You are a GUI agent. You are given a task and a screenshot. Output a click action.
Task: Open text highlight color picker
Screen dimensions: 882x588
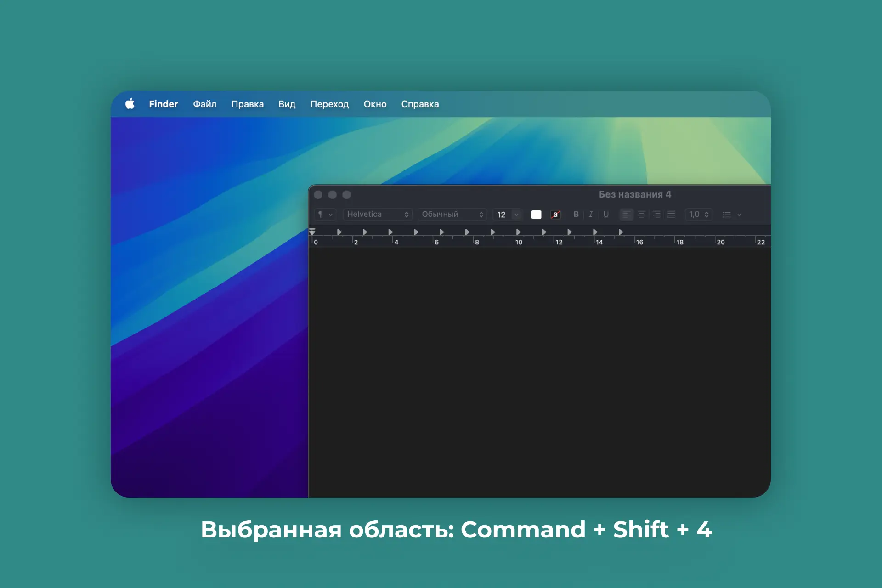555,215
